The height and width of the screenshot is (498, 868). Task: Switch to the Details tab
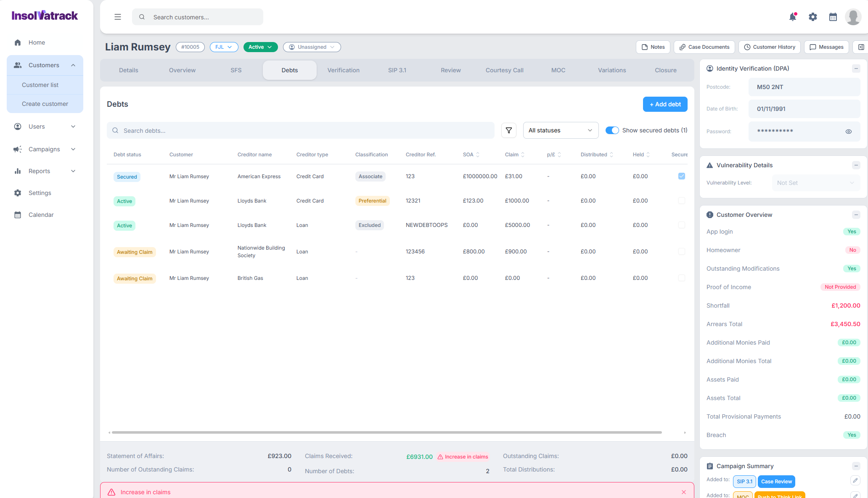point(129,70)
